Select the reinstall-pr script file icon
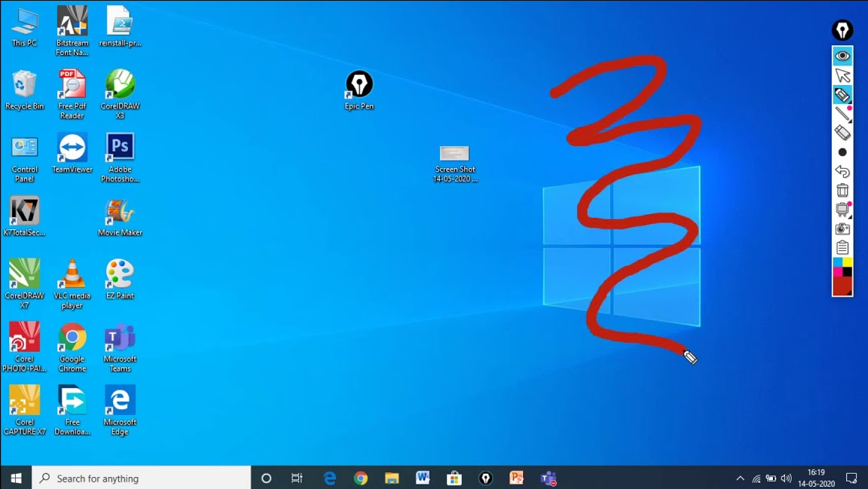 click(x=120, y=26)
